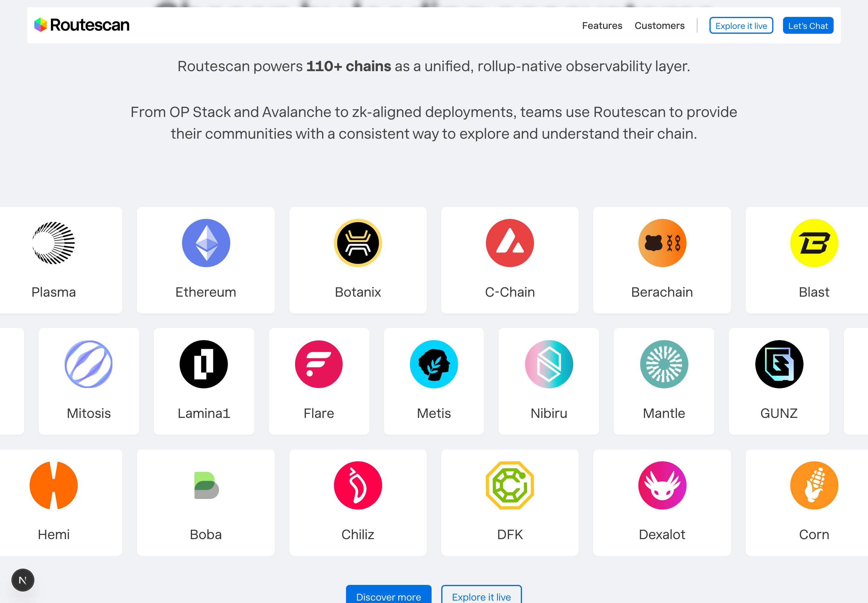Click the Mantle label text
The image size is (868, 603).
(664, 413)
